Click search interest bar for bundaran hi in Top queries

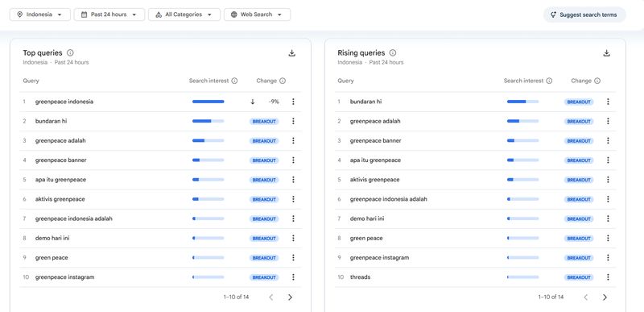pos(208,121)
